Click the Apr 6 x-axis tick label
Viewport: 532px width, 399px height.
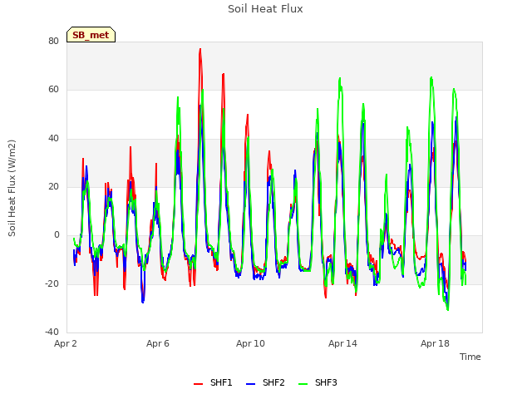pos(158,343)
